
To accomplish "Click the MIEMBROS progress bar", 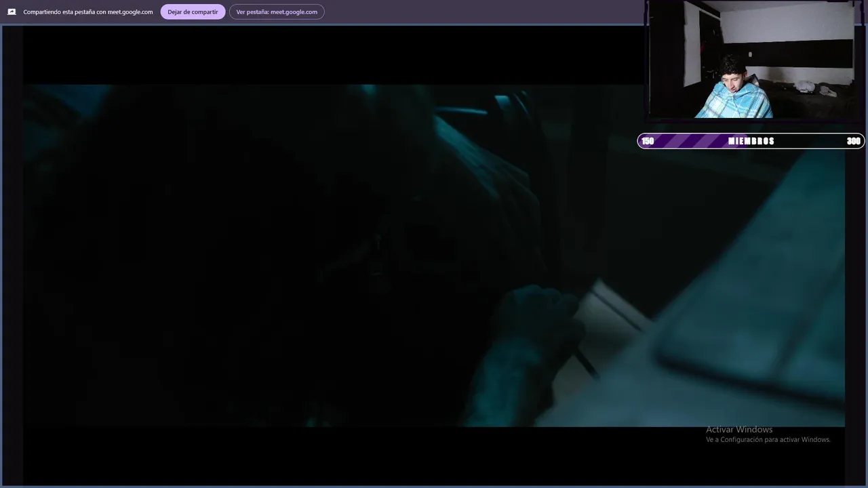I will pyautogui.click(x=751, y=141).
